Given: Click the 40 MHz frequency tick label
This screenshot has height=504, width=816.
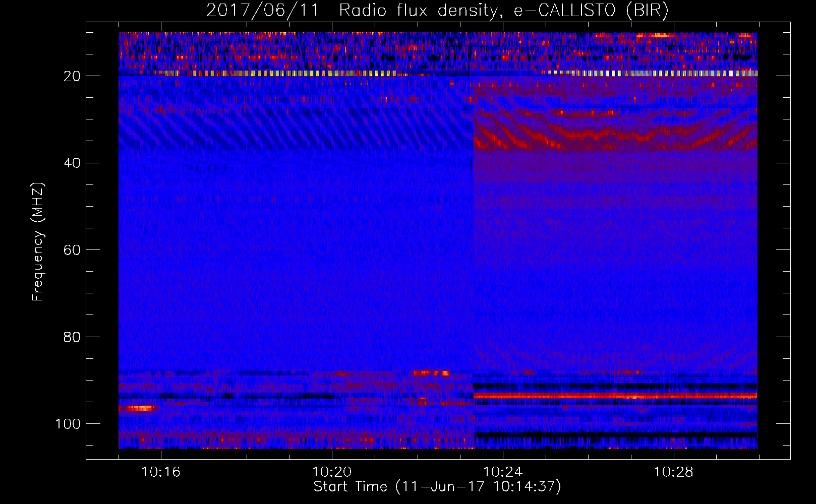Looking at the screenshot, I should (73, 163).
